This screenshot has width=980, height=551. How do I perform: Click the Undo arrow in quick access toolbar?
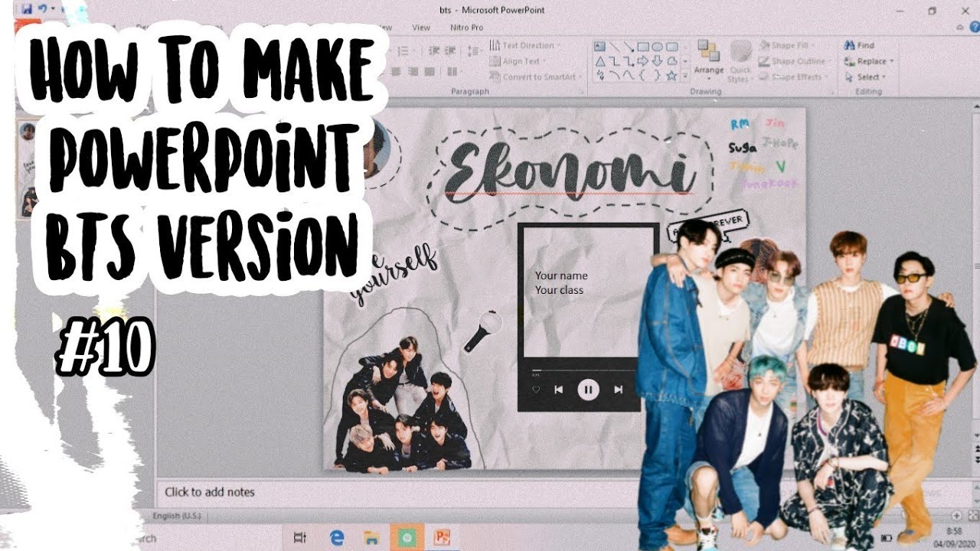click(44, 8)
